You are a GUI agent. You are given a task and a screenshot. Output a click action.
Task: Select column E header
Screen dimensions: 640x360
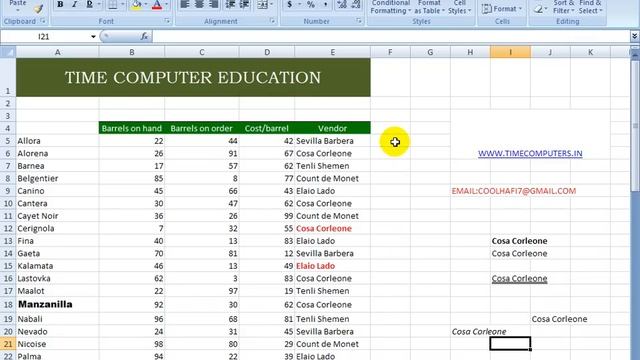click(332, 52)
